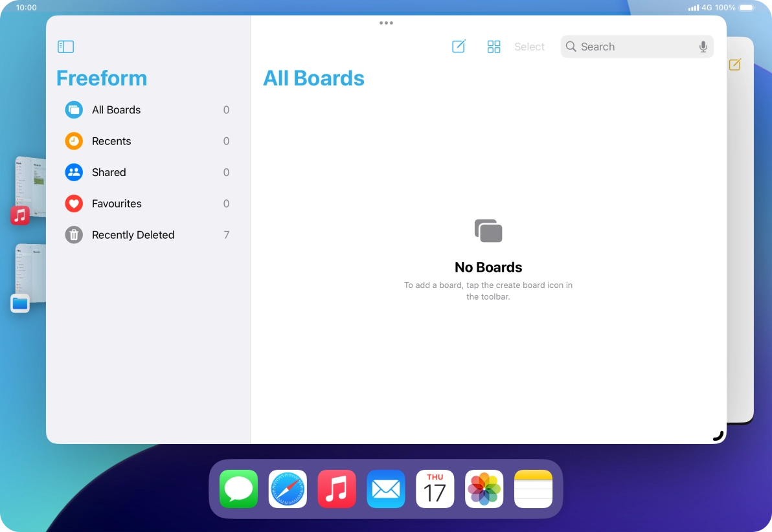Tap the All Boards sidebar icon
Image resolution: width=772 pixels, height=532 pixels.
pyautogui.click(x=73, y=109)
